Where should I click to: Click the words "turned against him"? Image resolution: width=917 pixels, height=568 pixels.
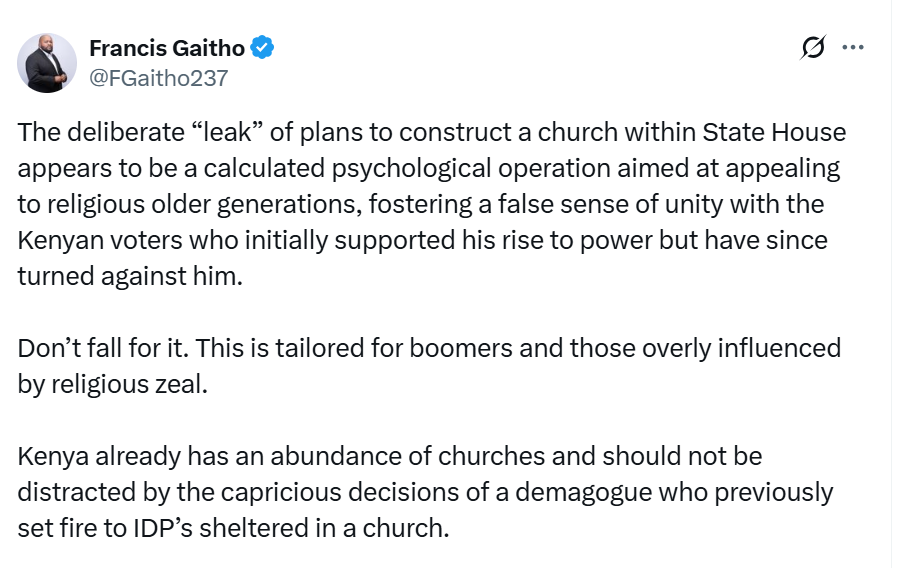pyautogui.click(x=130, y=276)
